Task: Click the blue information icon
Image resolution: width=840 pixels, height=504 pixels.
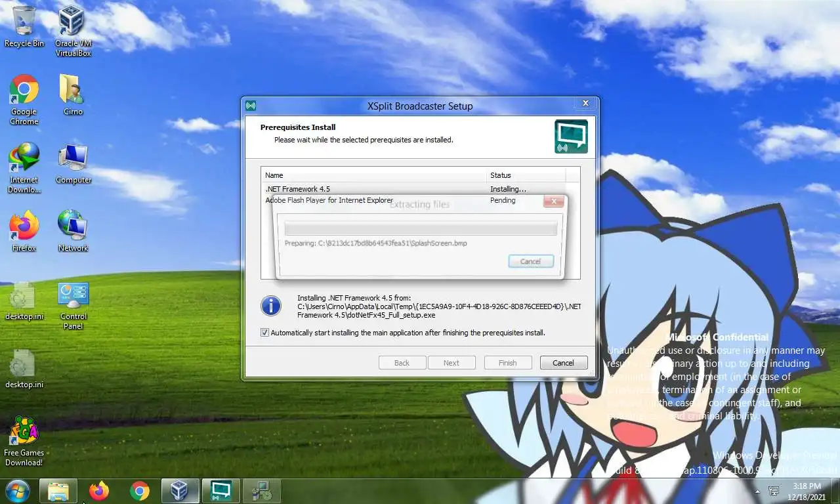Action: coord(270,306)
